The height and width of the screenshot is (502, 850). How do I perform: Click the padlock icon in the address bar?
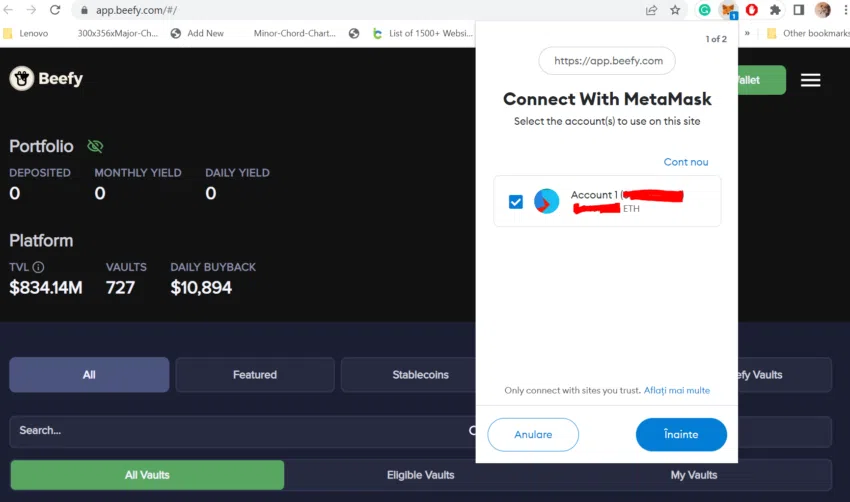click(84, 10)
